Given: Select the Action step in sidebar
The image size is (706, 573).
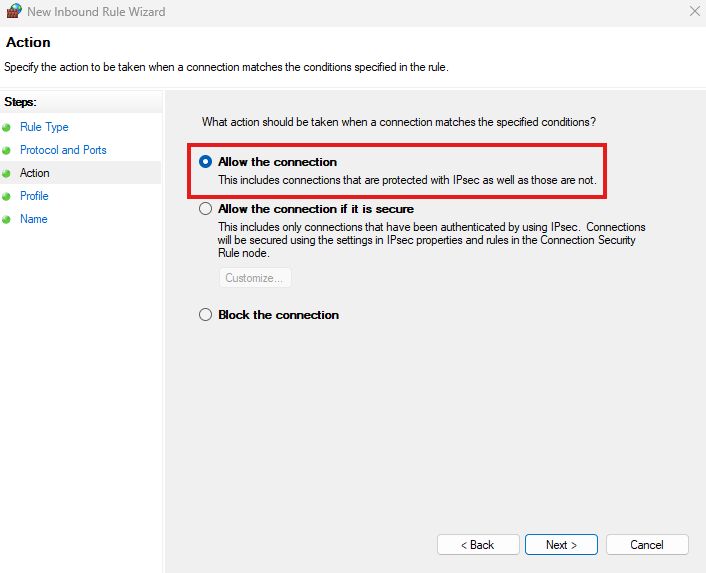Looking at the screenshot, I should (x=35, y=173).
